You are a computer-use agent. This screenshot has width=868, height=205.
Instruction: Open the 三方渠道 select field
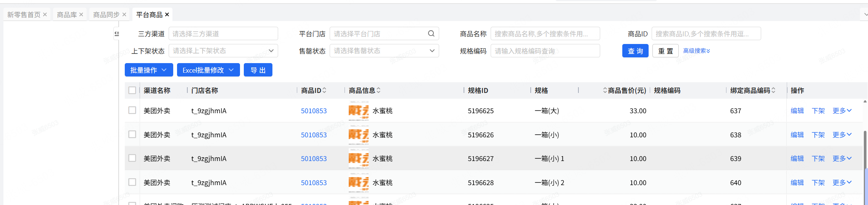[223, 34]
